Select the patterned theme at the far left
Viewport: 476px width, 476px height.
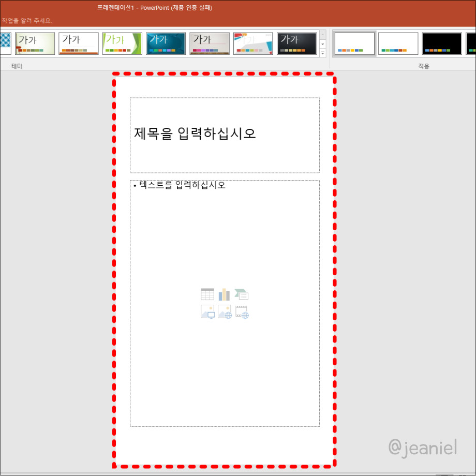pyautogui.click(x=4, y=43)
